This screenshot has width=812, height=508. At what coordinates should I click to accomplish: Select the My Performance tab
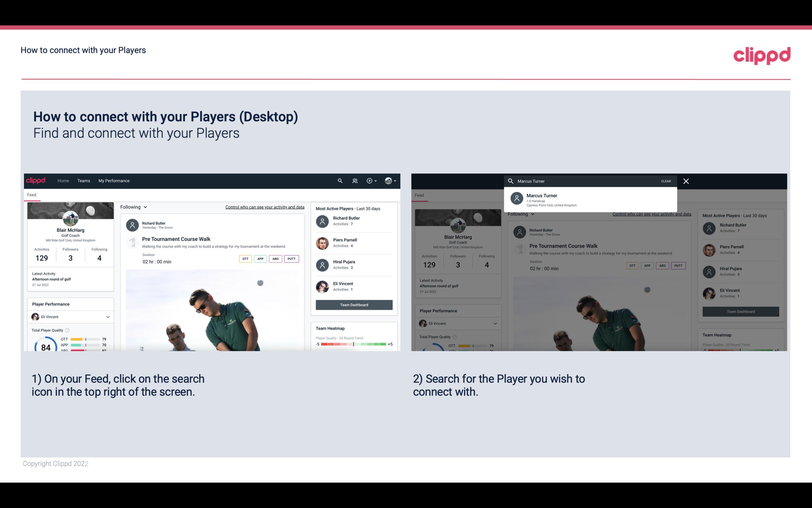click(x=114, y=181)
